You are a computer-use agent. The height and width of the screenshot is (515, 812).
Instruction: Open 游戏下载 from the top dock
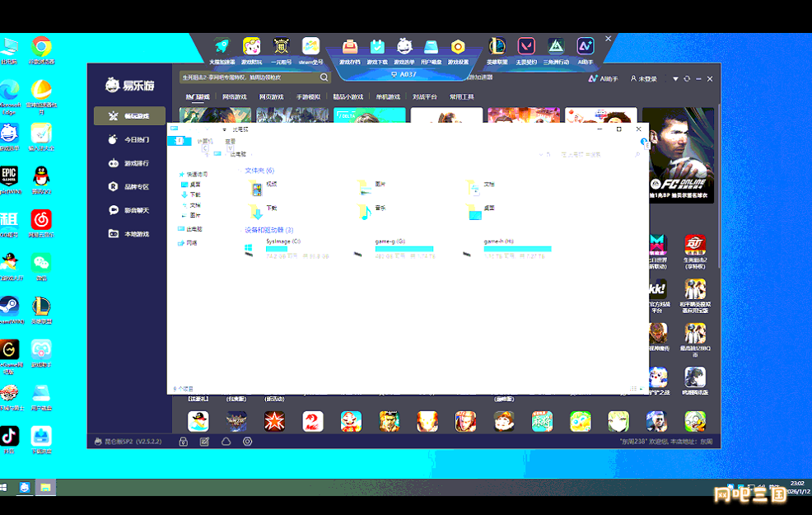click(x=377, y=47)
